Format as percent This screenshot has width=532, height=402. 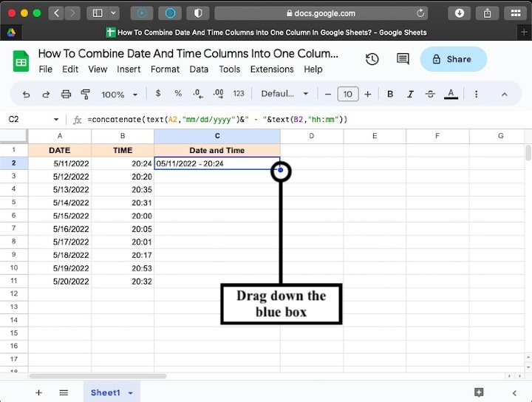click(x=178, y=93)
